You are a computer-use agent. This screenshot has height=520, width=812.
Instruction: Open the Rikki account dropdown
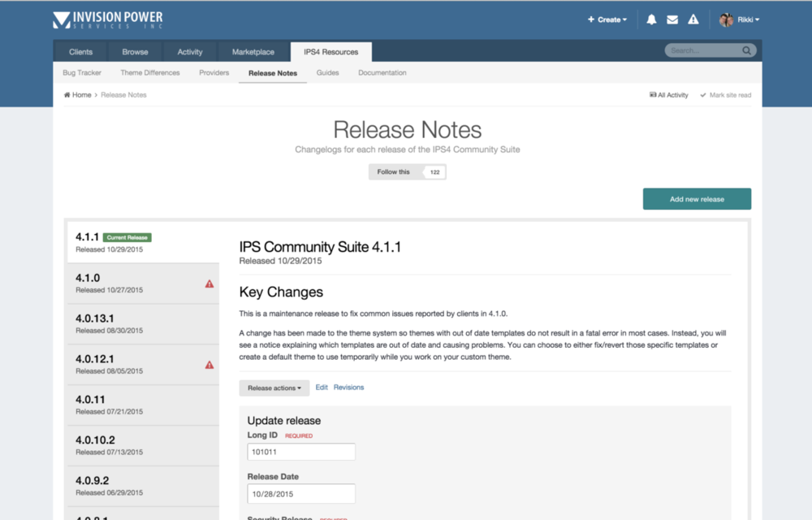[x=740, y=19]
